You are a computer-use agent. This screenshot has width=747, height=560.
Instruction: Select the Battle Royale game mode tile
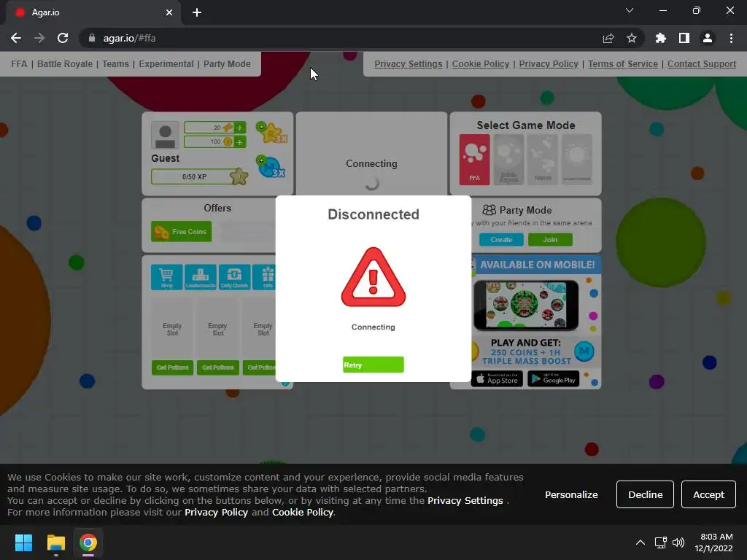(x=508, y=160)
